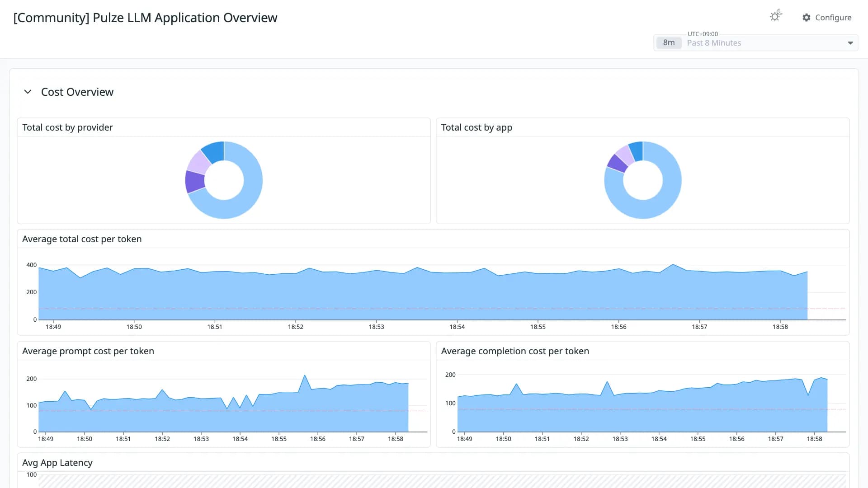Collapse the Cost Overview section

click(28, 92)
